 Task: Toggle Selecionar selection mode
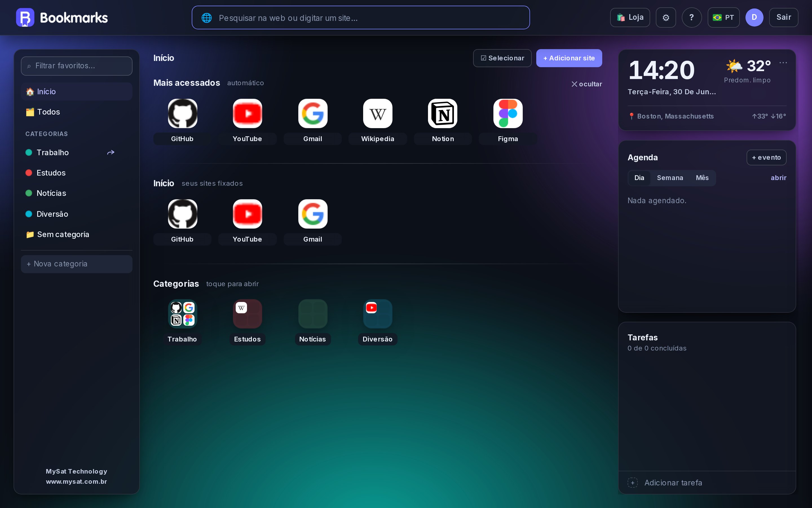[x=502, y=58]
